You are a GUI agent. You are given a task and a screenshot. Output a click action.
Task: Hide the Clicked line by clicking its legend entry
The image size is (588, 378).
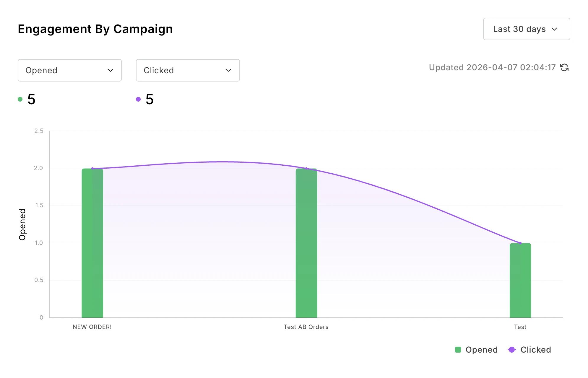coord(535,350)
